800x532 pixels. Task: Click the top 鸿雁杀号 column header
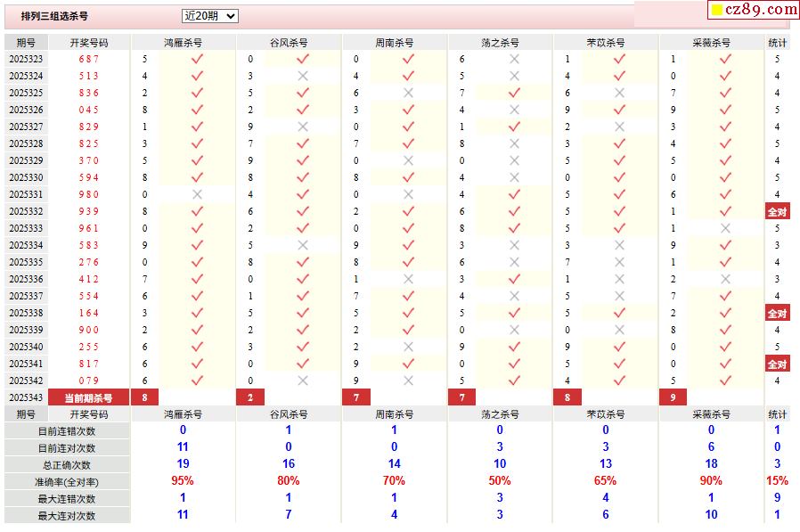point(183,42)
